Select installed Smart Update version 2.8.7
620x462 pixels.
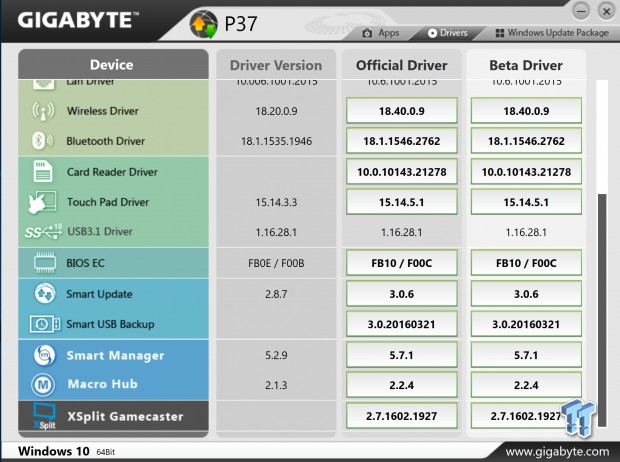pos(276,294)
